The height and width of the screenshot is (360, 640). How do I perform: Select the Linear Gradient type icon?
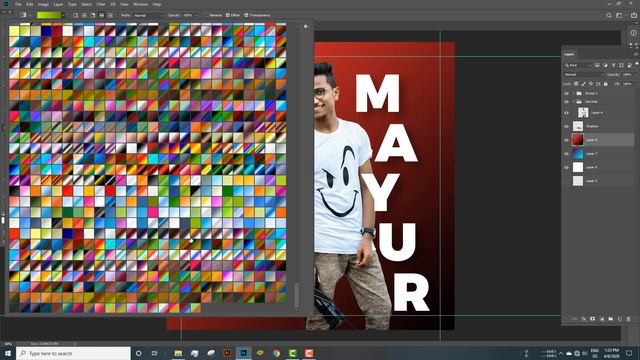click(x=76, y=15)
